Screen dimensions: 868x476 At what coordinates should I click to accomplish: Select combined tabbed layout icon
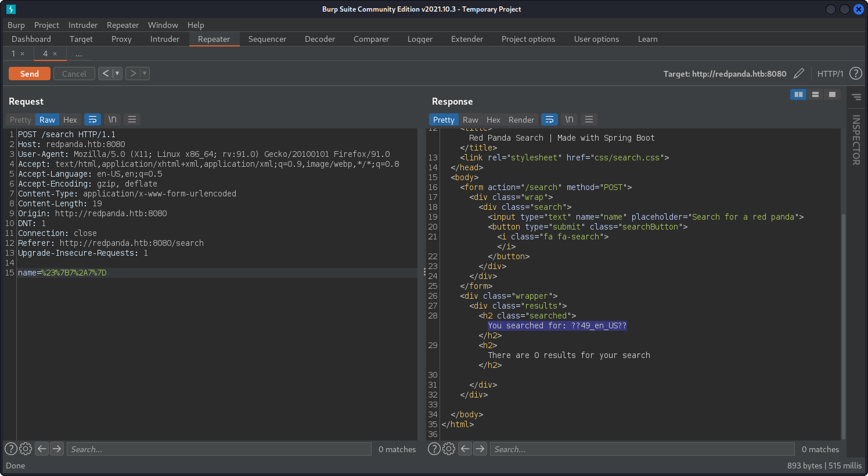point(832,94)
